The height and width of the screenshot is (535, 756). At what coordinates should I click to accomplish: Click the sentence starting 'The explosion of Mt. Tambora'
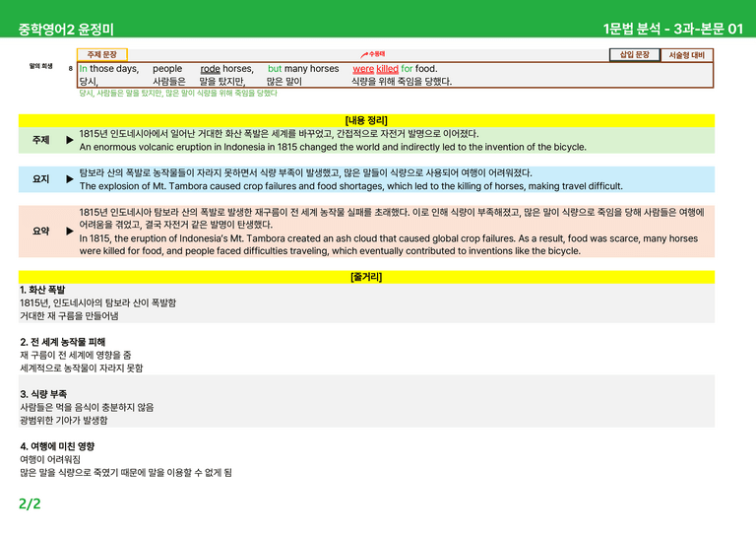tap(351, 186)
